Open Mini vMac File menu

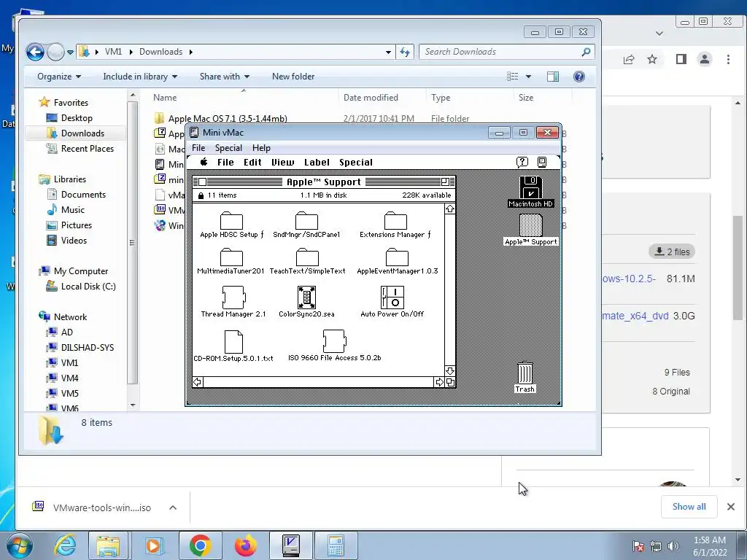tap(198, 147)
